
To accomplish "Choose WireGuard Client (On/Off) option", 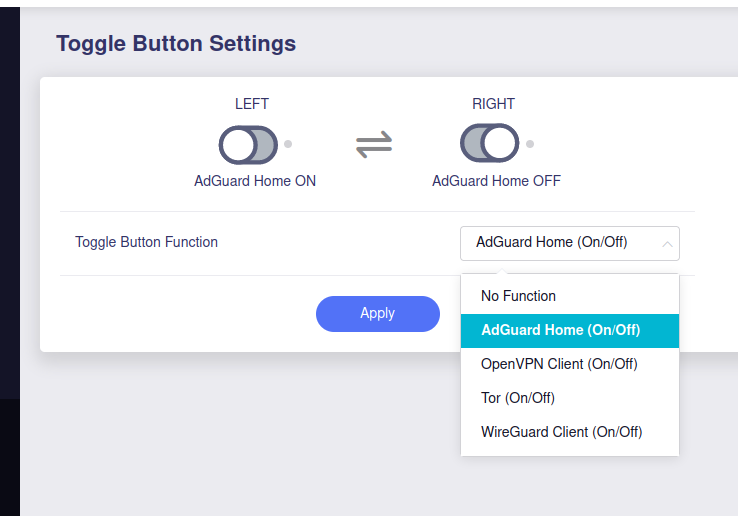I will 570,432.
